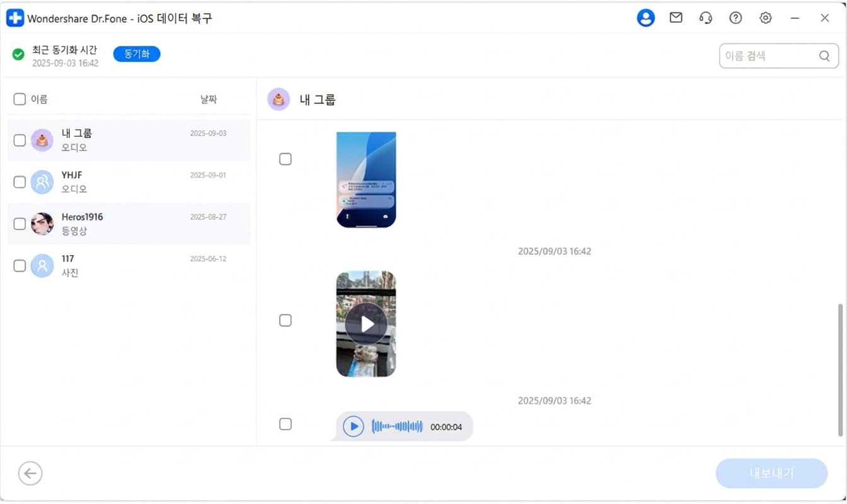The height and width of the screenshot is (504, 847).
Task: Open the phone screenshot image thumbnail
Action: pos(366,180)
